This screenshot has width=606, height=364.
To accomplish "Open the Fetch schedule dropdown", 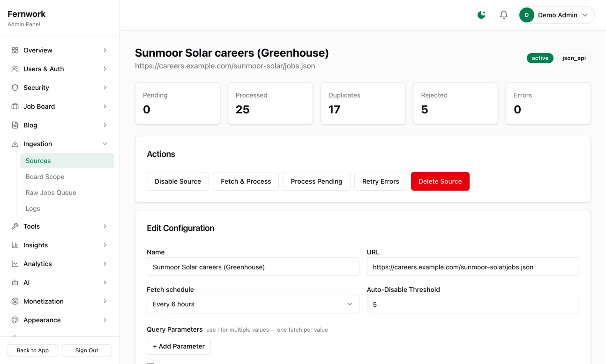I will 253,304.
